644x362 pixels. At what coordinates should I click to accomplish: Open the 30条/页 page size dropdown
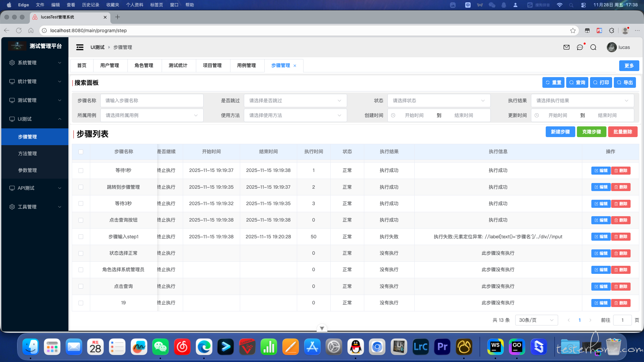536,320
